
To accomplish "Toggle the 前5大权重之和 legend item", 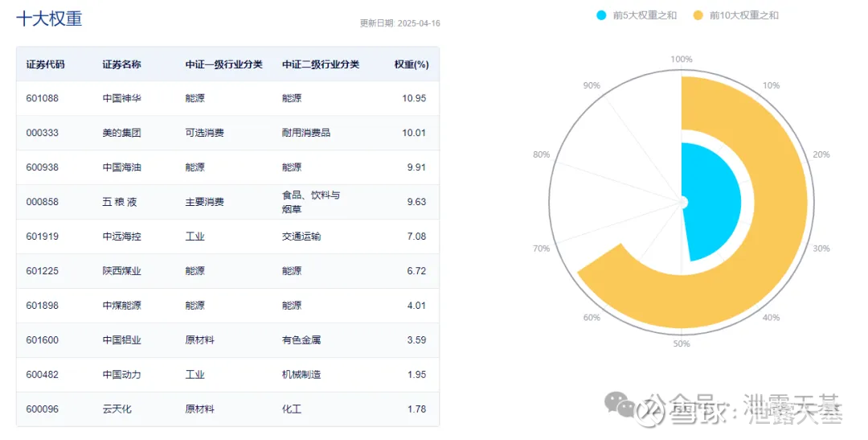I will 637,15.
